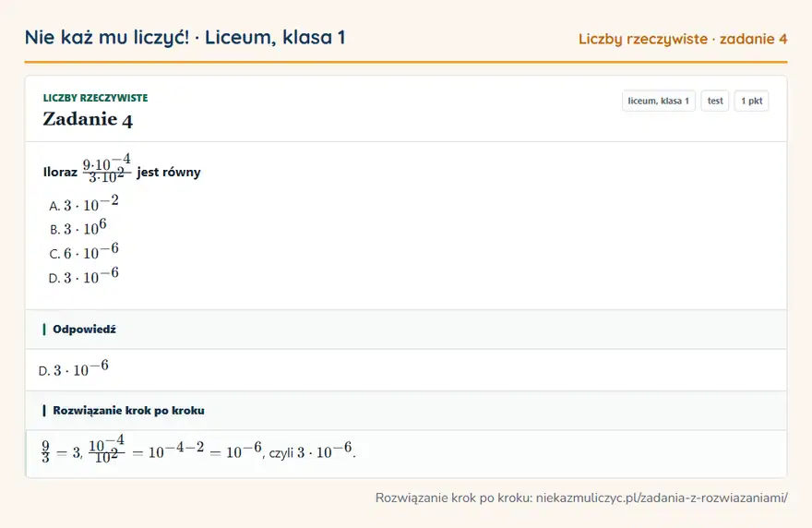Click 'Liczby rzeczywiste · zadanie 4' header label
The height and width of the screenshot is (528, 812).
point(683,39)
